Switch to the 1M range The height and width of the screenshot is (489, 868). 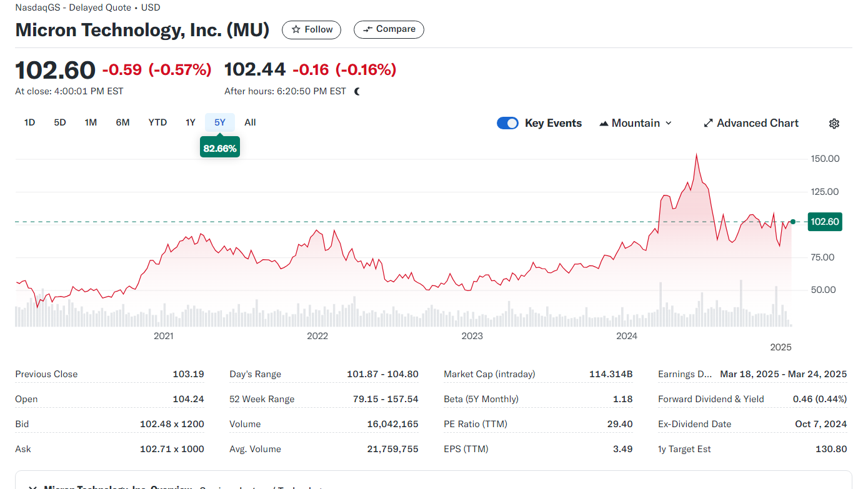click(91, 122)
